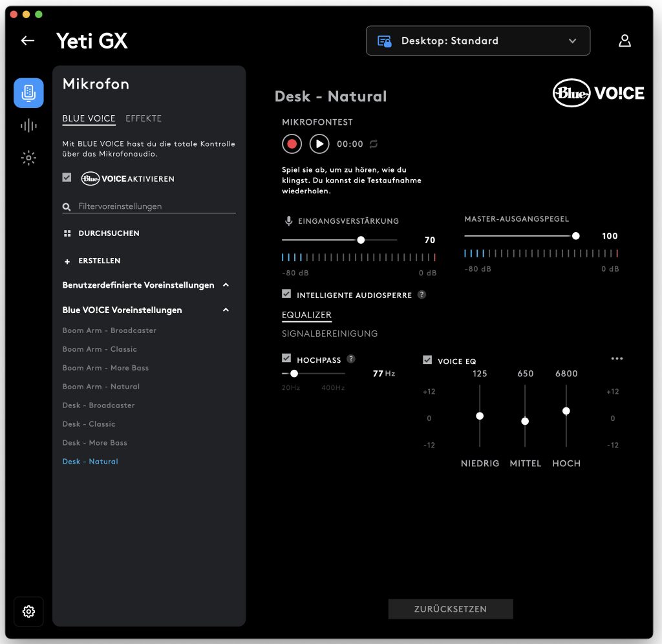Viewport: 662px width, 644px height.
Task: Click the 125 frequency label
Action: 480,374
